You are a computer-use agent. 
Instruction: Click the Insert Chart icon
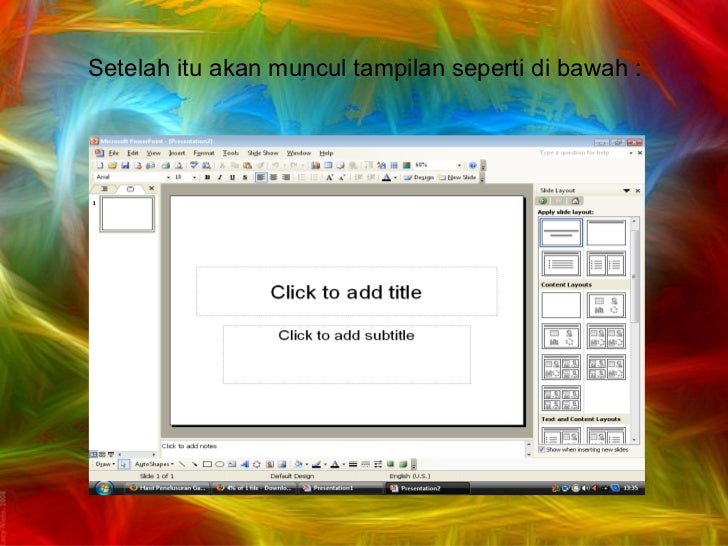click(x=316, y=165)
